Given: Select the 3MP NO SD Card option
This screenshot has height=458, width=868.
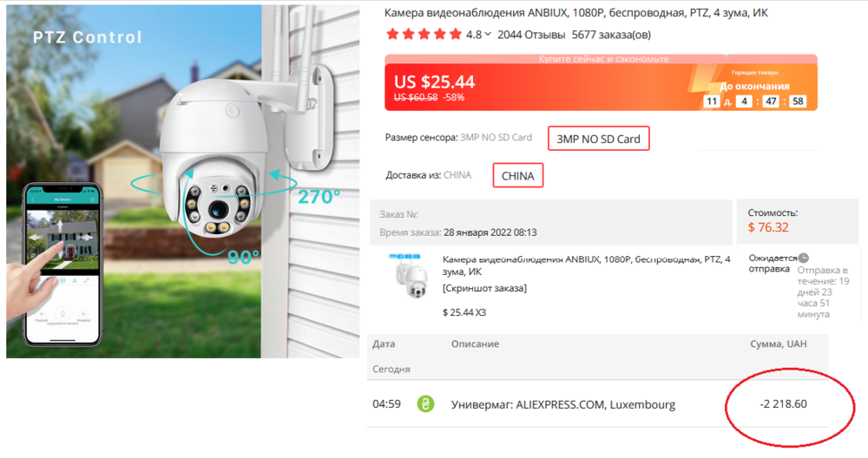Looking at the screenshot, I should coord(598,139).
